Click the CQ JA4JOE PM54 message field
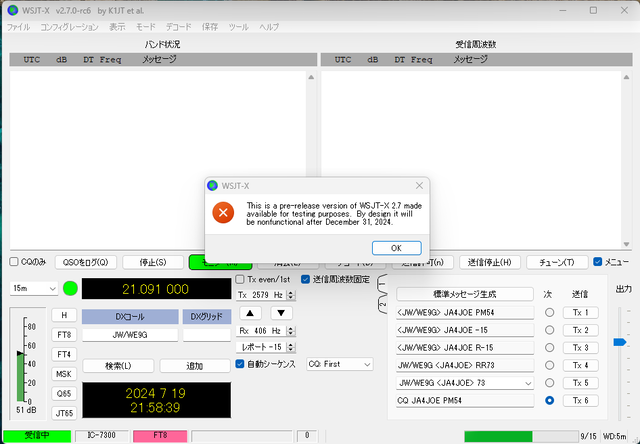The width and height of the screenshot is (640, 444). [464, 401]
